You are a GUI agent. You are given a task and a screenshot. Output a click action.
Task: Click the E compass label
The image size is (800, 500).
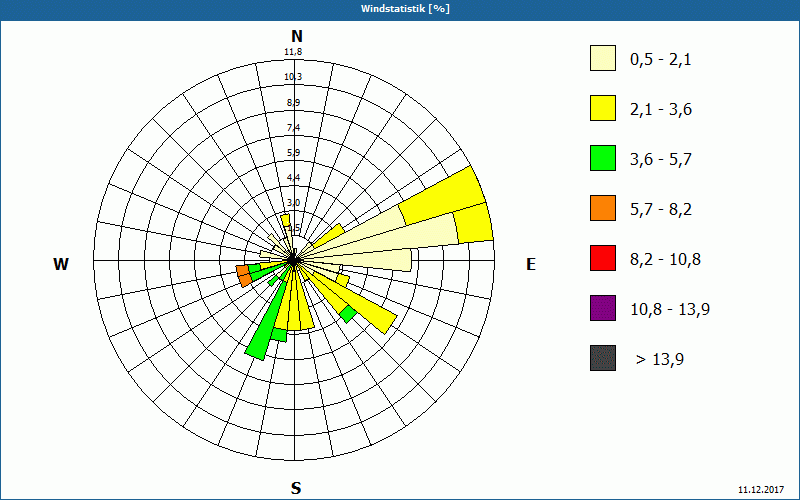point(531,264)
